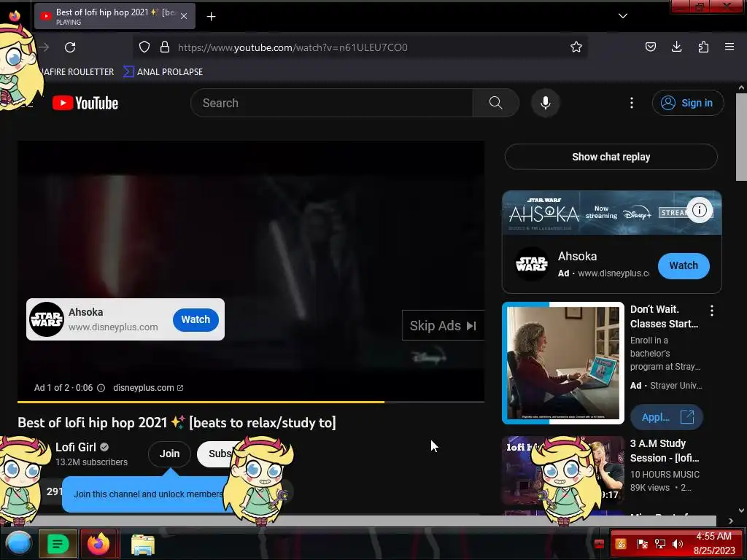Click the horizontal scrollbar right arrow
The height and width of the screenshot is (560, 747).
(730, 521)
